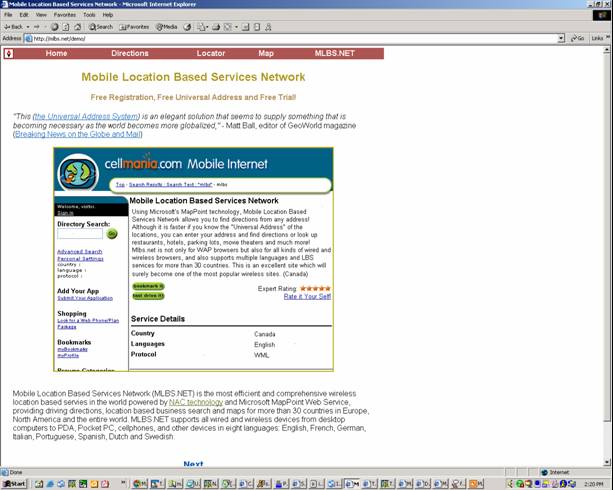Open the Back button history dropdown arrow

(28, 27)
